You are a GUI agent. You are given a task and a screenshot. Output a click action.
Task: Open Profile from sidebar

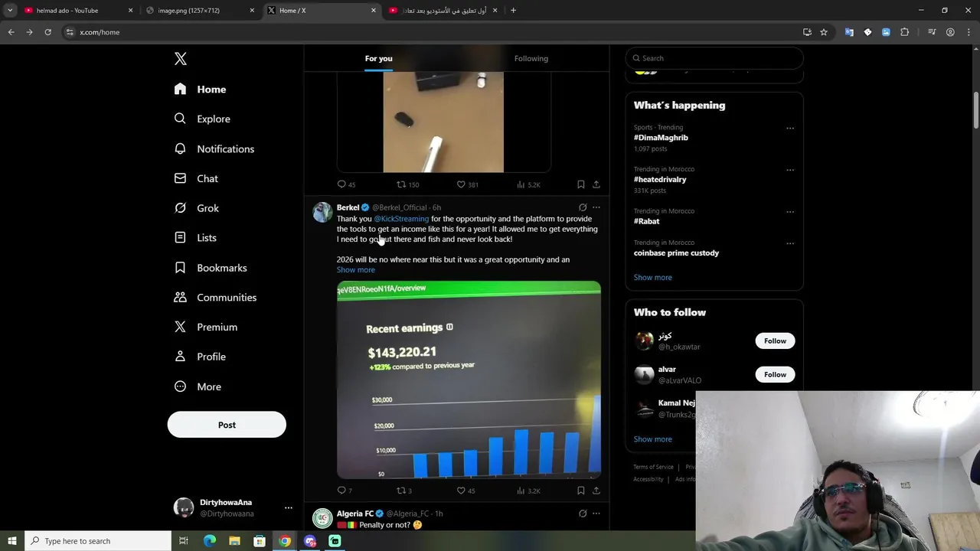pyautogui.click(x=200, y=357)
